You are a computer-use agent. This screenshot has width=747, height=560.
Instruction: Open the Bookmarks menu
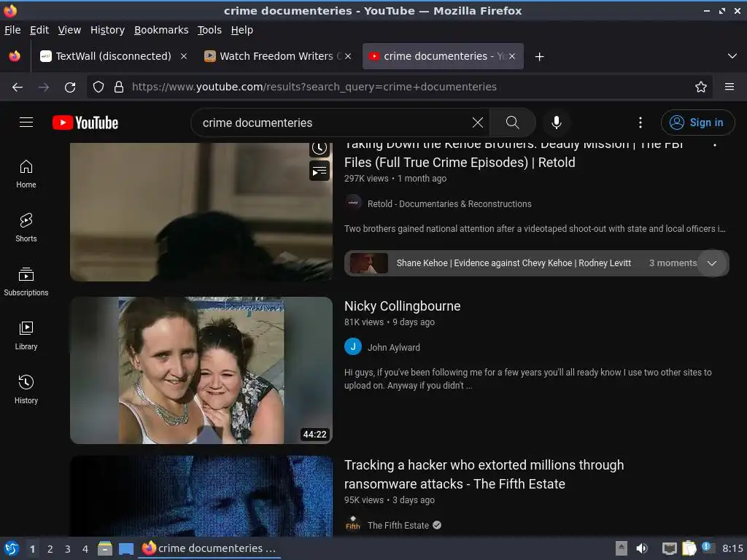pyautogui.click(x=161, y=30)
